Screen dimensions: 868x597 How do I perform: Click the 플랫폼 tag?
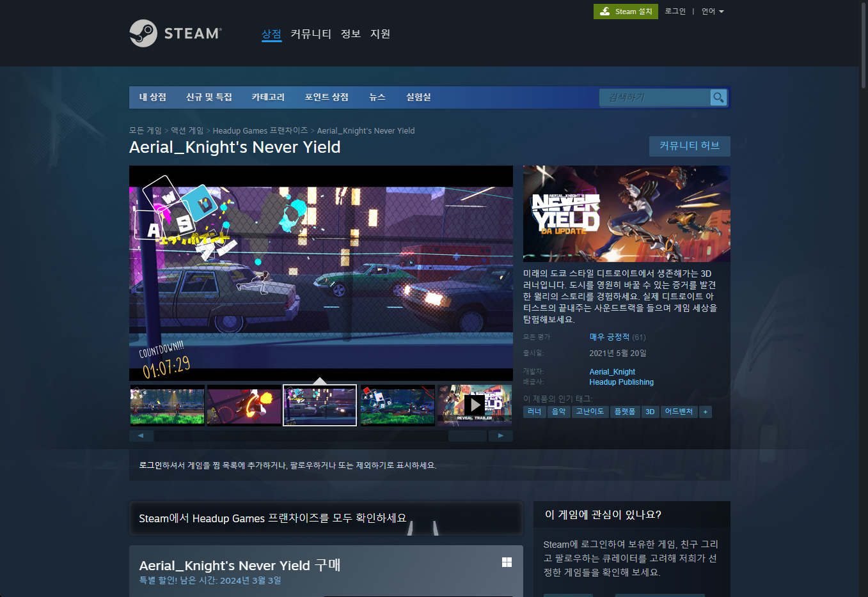pos(625,412)
